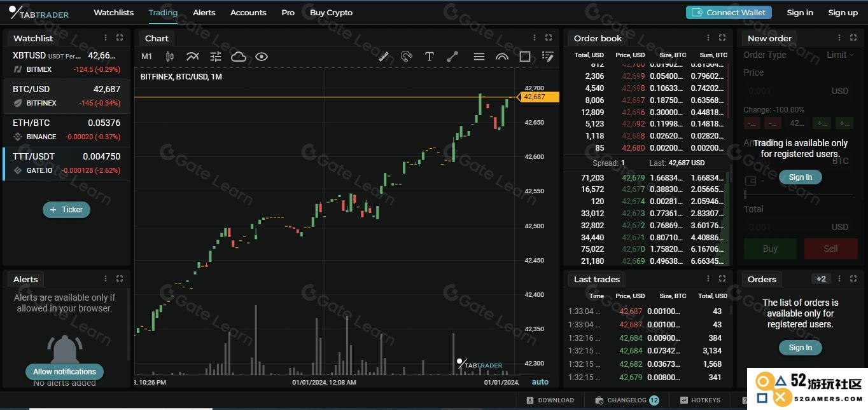
Task: Open the Orders panel three-dot menu
Action: (839, 279)
